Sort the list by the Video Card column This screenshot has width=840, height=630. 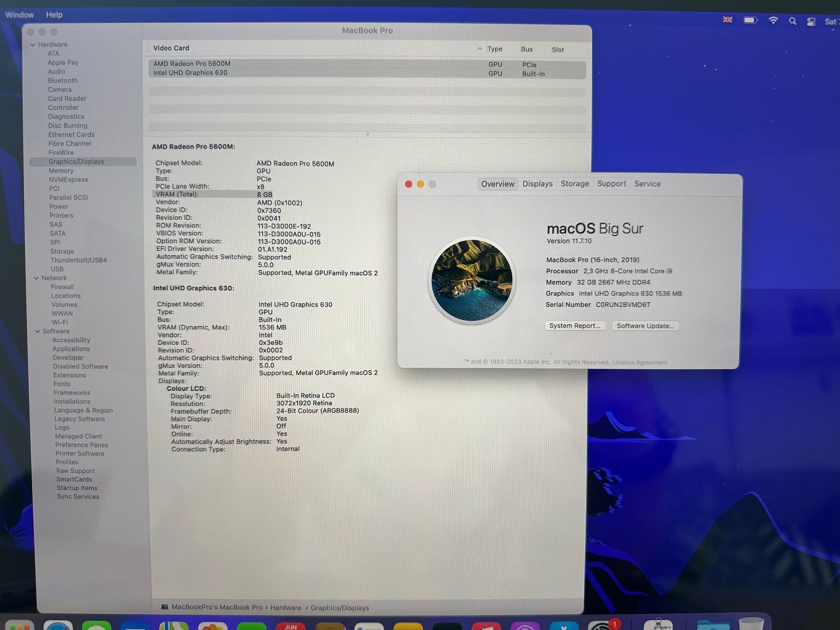coord(171,48)
